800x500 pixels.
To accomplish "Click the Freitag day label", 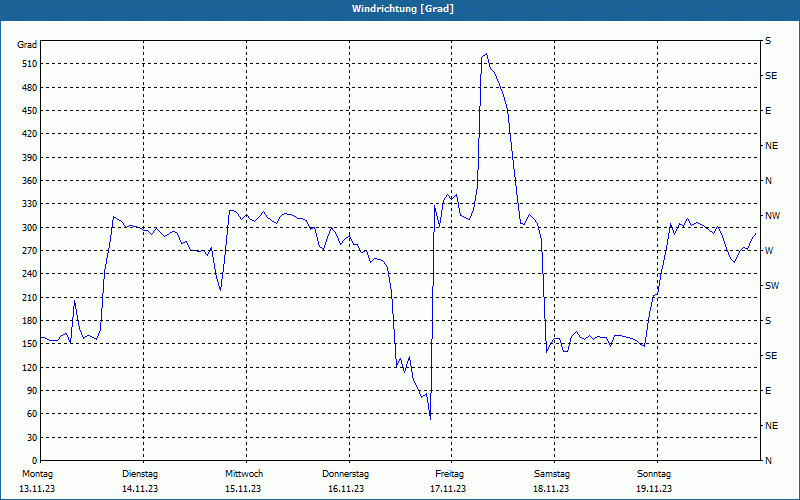I will coord(449,474).
